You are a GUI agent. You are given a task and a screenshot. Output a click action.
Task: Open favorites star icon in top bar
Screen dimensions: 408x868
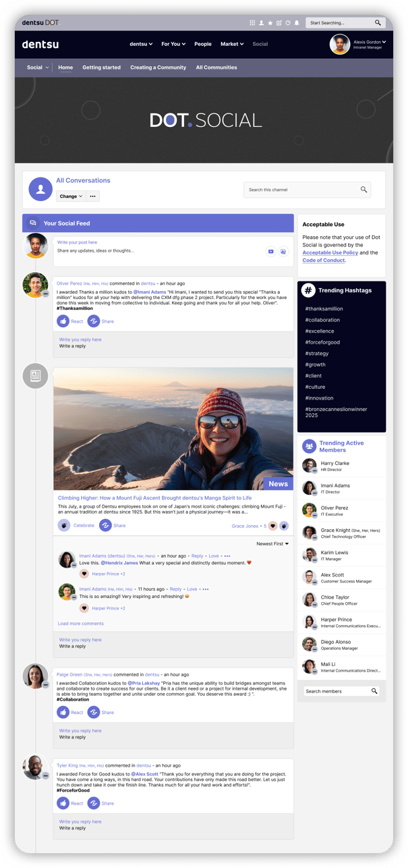click(x=270, y=22)
